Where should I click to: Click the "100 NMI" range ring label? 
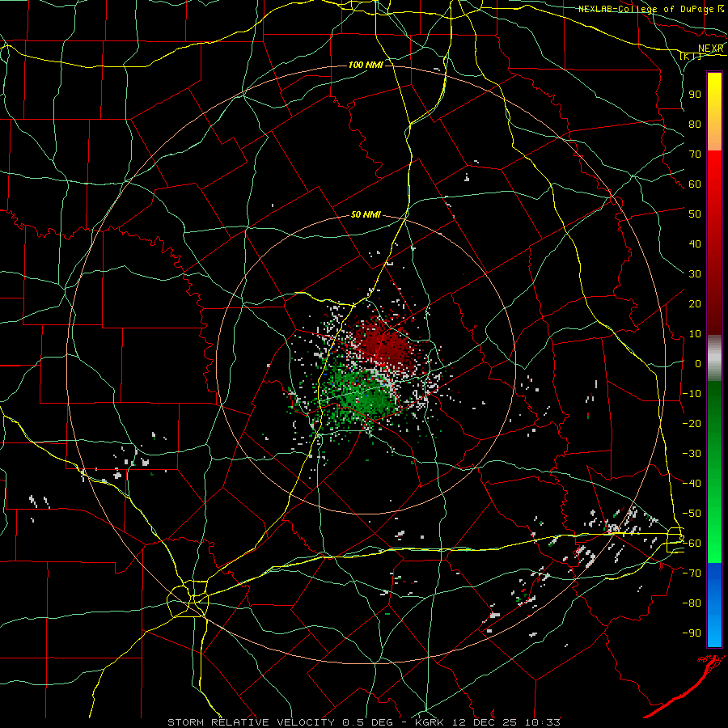coord(366,65)
